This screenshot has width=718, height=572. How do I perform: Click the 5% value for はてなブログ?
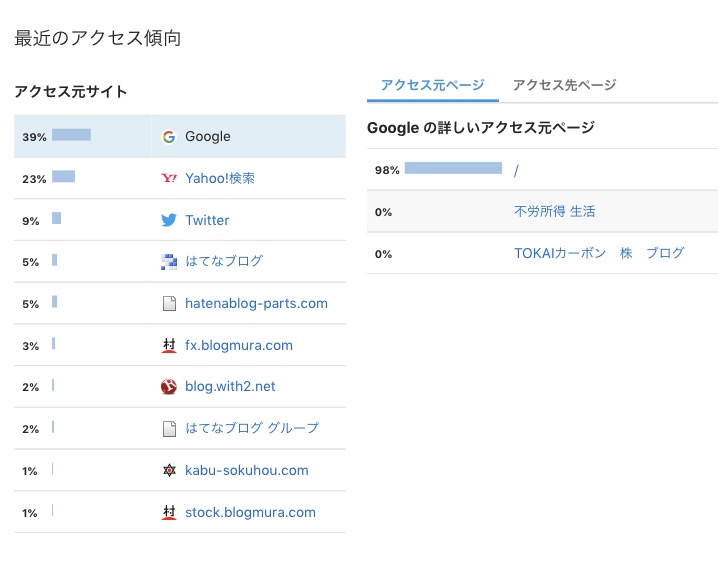click(x=31, y=262)
